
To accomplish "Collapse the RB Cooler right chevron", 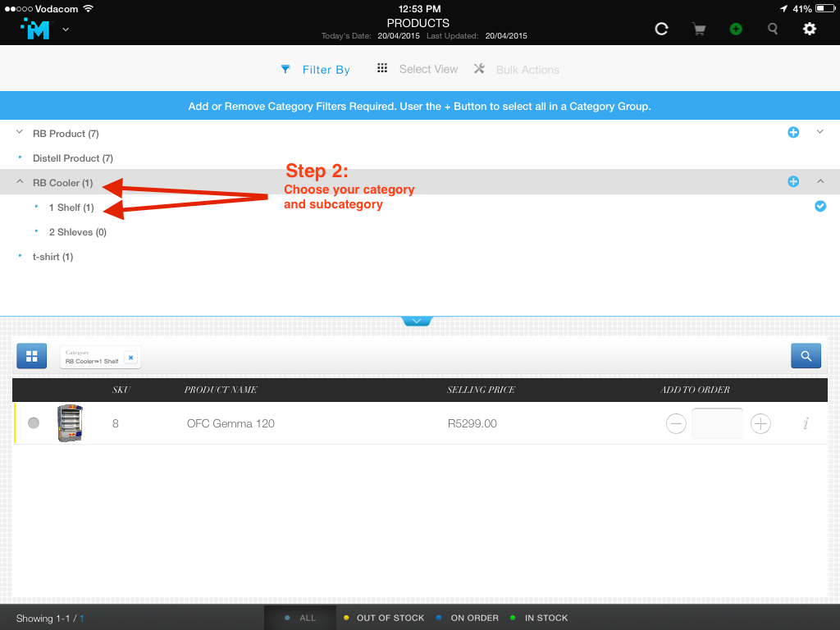I will pos(820,181).
